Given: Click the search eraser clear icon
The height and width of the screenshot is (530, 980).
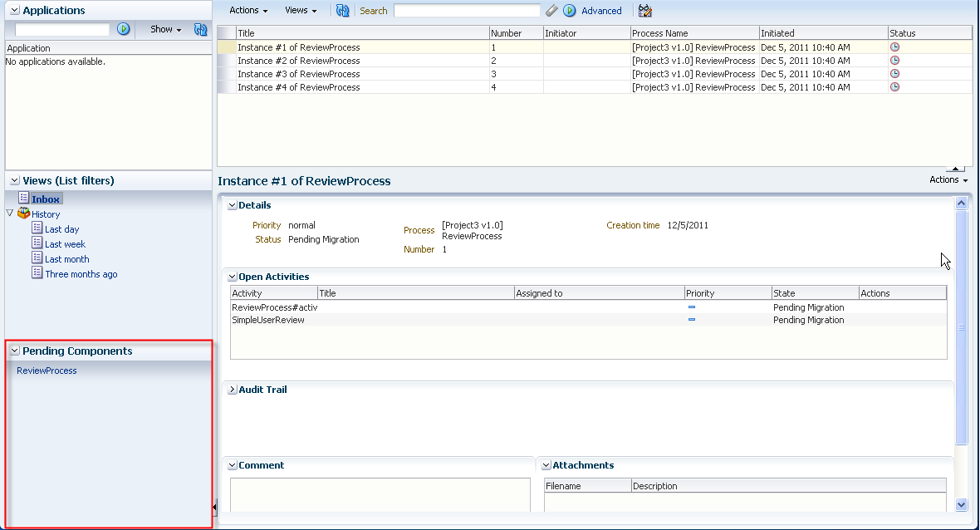Looking at the screenshot, I should click(x=551, y=11).
